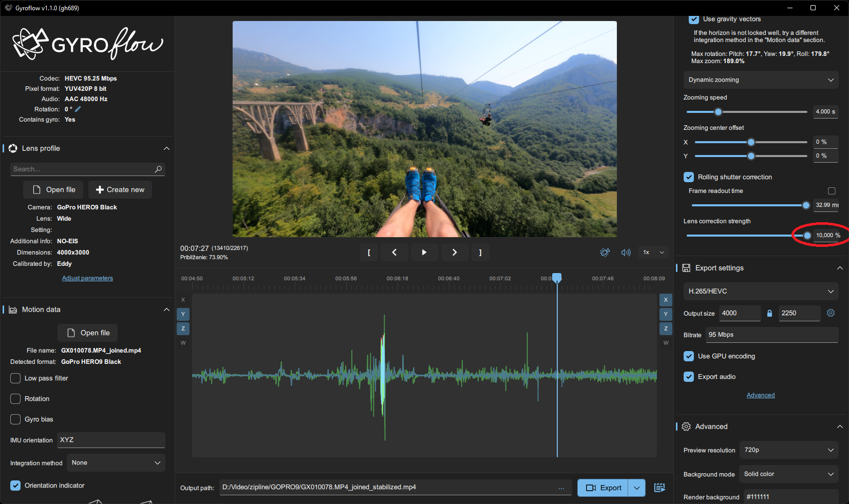
Task: Change Preview resolution from 720p
Action: click(x=789, y=450)
